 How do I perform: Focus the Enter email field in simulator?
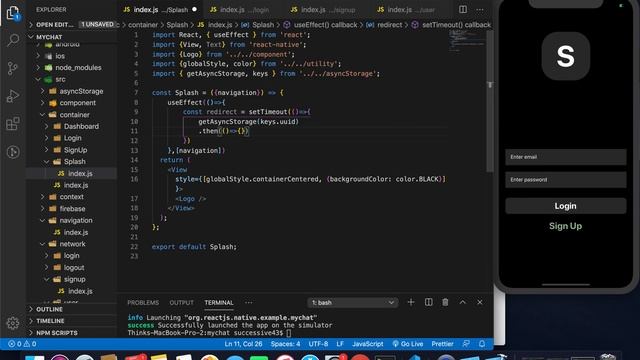tap(565, 157)
